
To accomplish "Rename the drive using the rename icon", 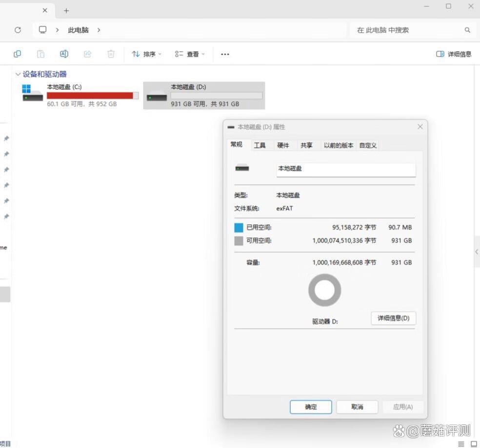I will tap(64, 54).
